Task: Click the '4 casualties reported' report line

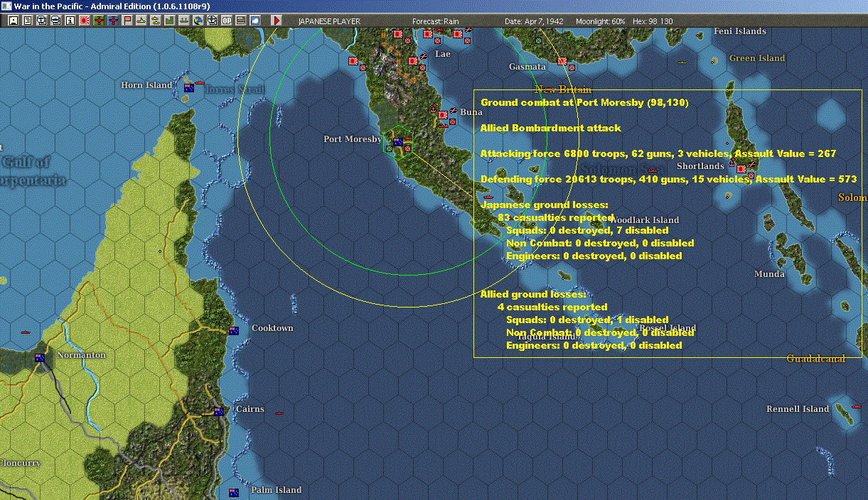Action: tap(552, 308)
